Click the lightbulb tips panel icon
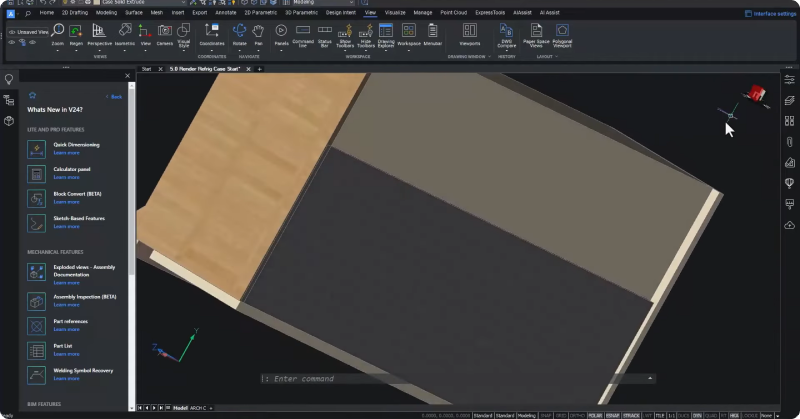This screenshot has width=800, height=419. click(9, 79)
